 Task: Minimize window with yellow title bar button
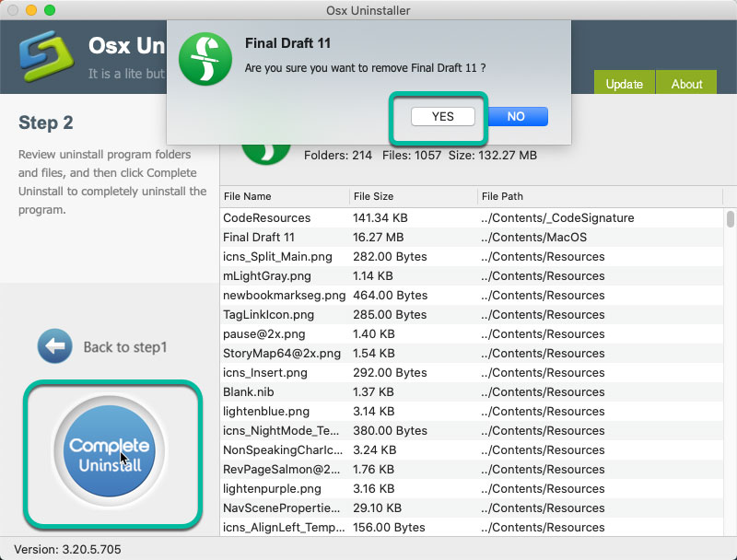click(x=32, y=10)
